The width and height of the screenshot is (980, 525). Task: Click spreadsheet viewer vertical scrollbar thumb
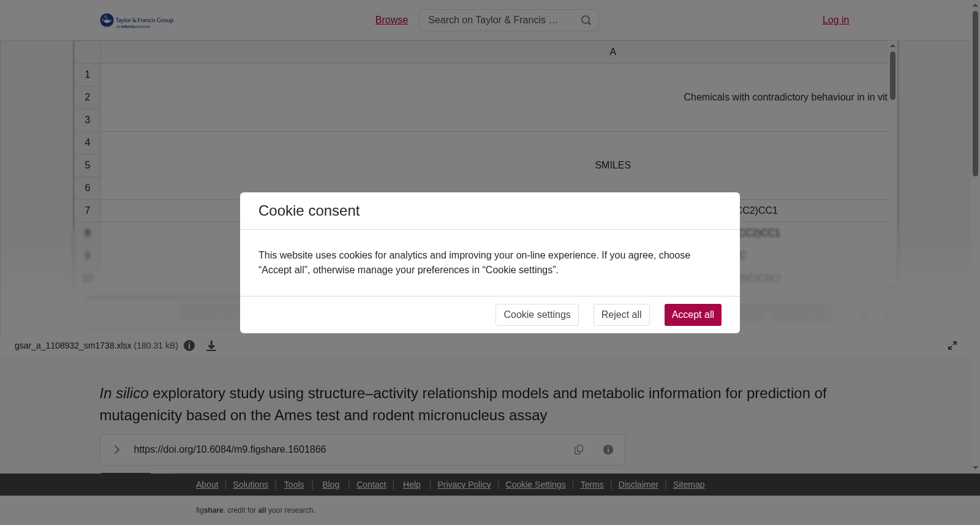click(x=892, y=76)
